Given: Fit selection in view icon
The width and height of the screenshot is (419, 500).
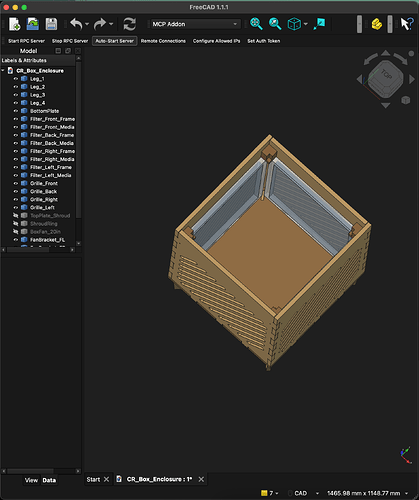Looking at the screenshot, I should [x=275, y=24].
